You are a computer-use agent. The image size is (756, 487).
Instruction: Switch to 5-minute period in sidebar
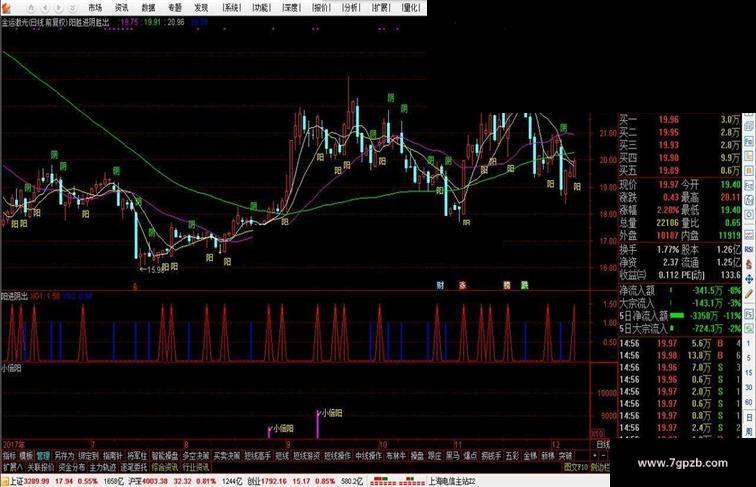[x=749, y=357]
